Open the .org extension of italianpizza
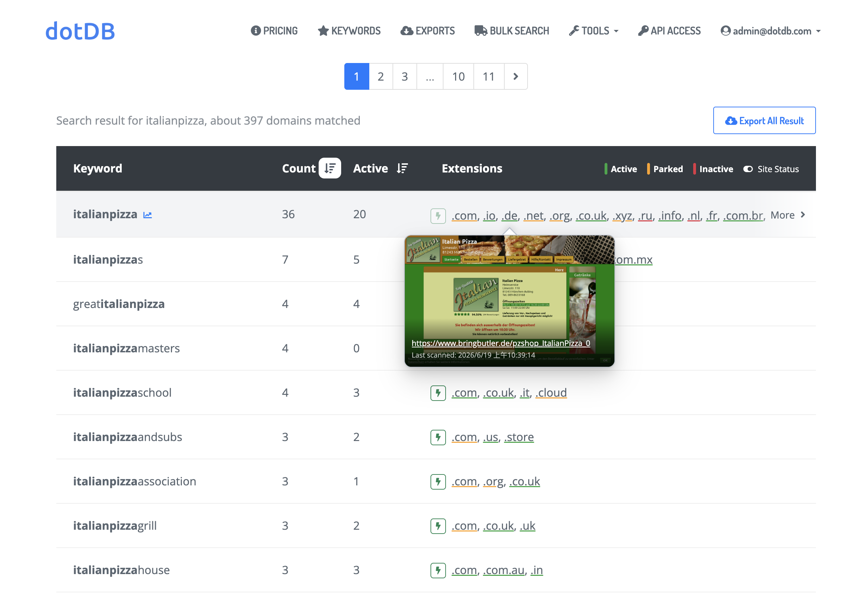The height and width of the screenshot is (604, 868). [x=560, y=215]
